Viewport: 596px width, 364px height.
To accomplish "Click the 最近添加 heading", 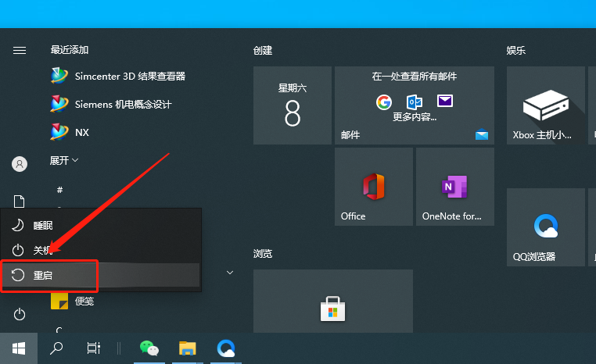I will 70,50.
